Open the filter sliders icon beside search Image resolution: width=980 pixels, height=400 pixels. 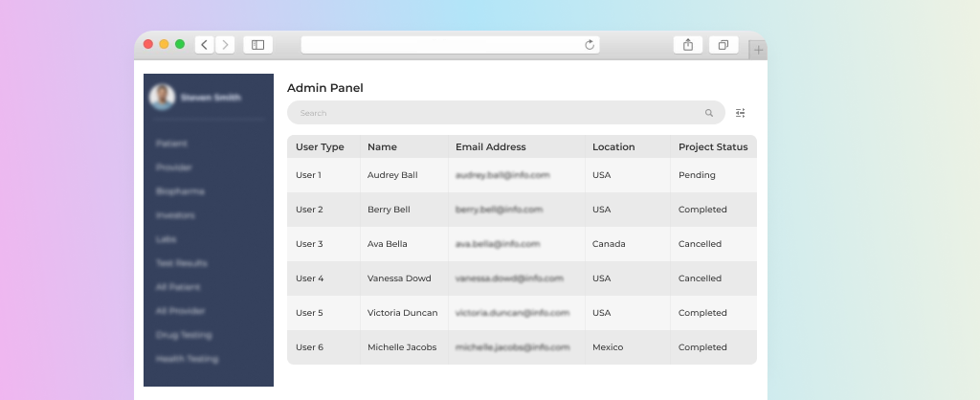click(x=740, y=113)
